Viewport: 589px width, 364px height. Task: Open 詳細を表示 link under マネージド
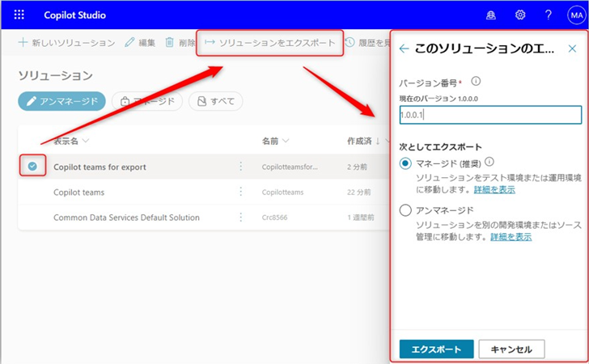click(x=494, y=189)
